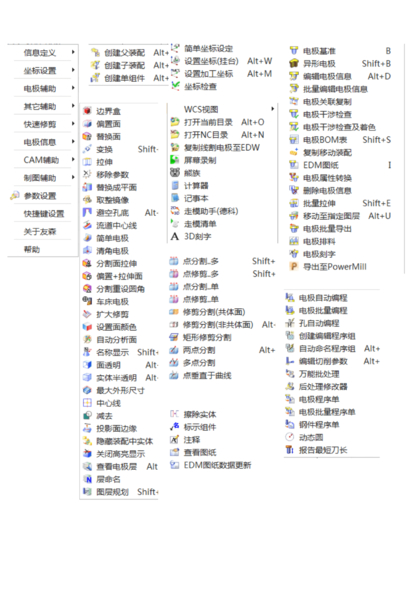Click the 偏置面 icon

pos(88,124)
